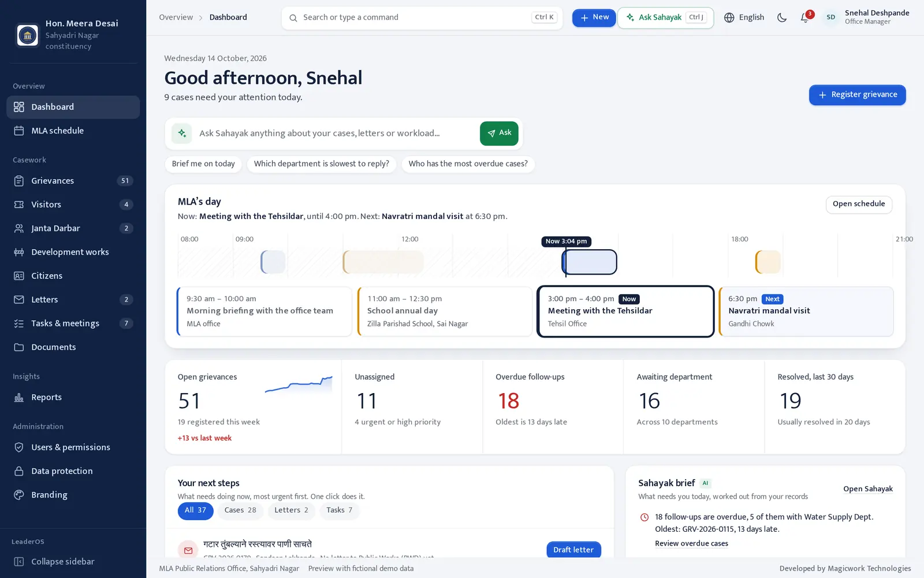Open Reports insights
This screenshot has height=578, width=924.
point(73,397)
